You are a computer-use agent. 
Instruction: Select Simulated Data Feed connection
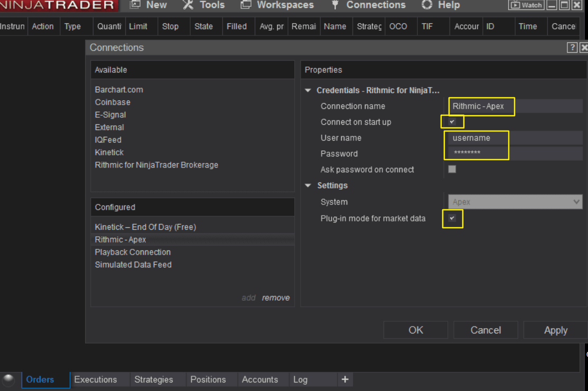point(133,265)
